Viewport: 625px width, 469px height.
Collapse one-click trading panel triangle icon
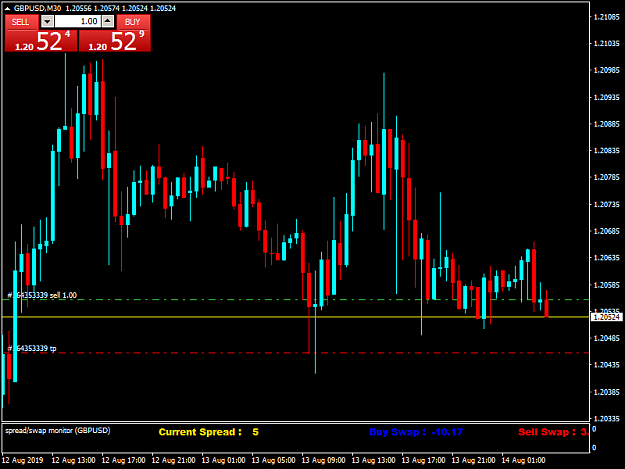click(7, 8)
